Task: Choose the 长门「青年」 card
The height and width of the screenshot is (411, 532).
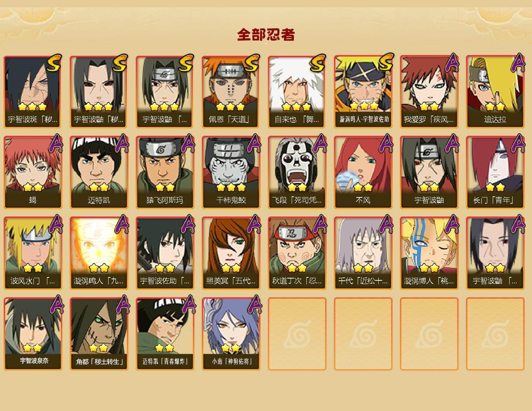Action: [x=495, y=172]
